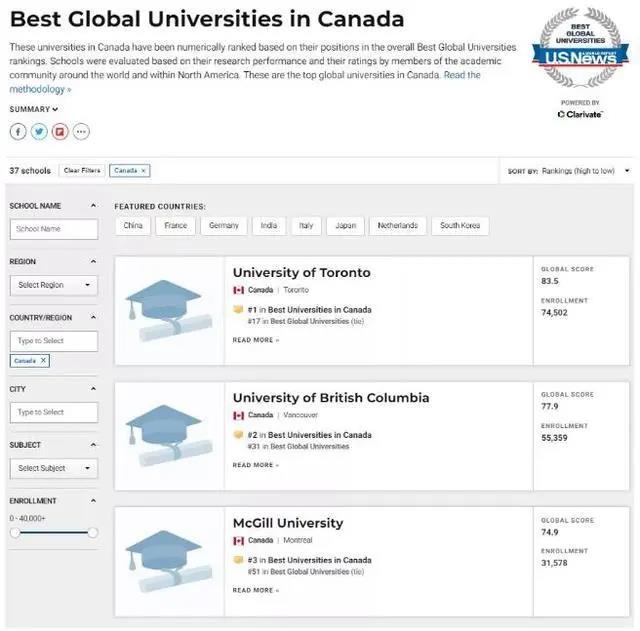Expand the Summary section
Image resolution: width=640 pixels, height=631 pixels.
pyautogui.click(x=34, y=109)
